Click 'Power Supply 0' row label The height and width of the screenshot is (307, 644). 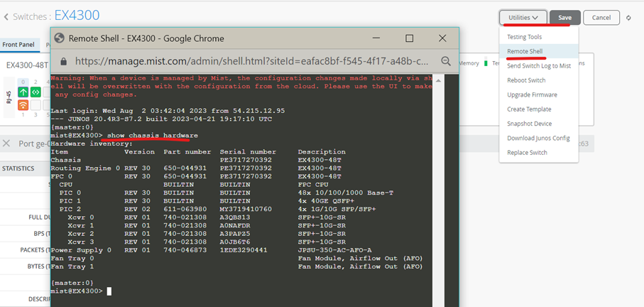pos(81,250)
